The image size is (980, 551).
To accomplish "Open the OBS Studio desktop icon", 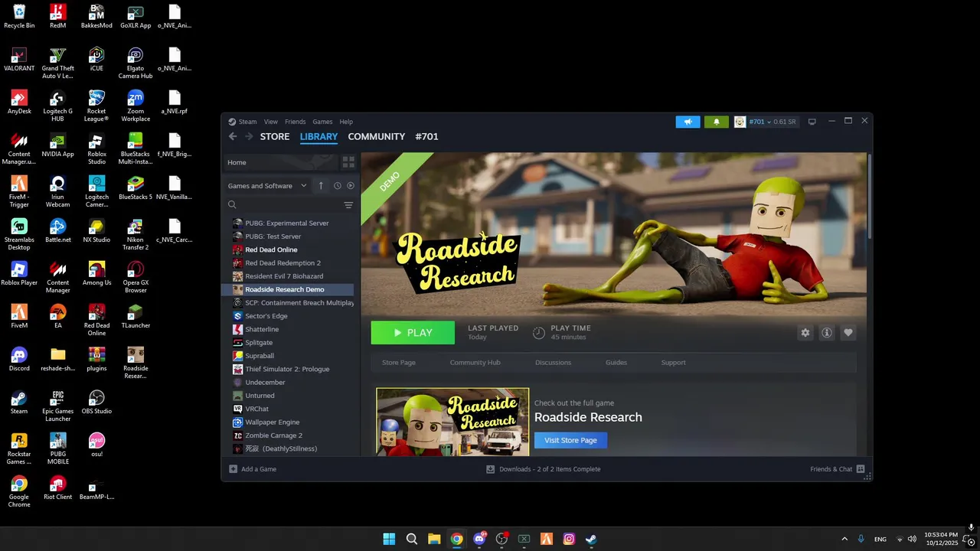I will tap(96, 403).
